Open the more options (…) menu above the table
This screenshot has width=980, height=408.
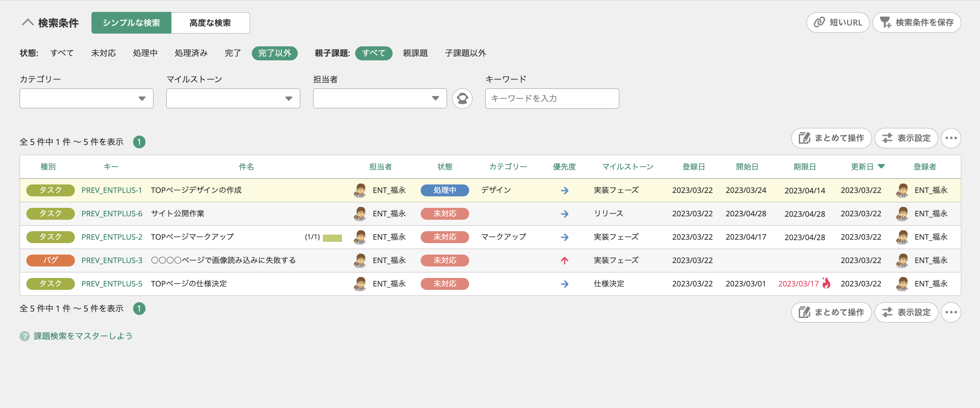(x=951, y=138)
